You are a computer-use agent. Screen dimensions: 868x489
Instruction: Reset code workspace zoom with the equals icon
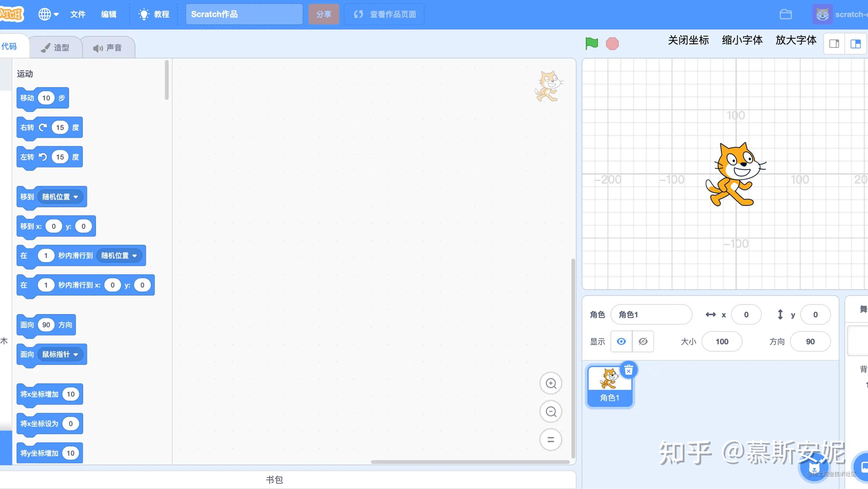click(x=550, y=439)
